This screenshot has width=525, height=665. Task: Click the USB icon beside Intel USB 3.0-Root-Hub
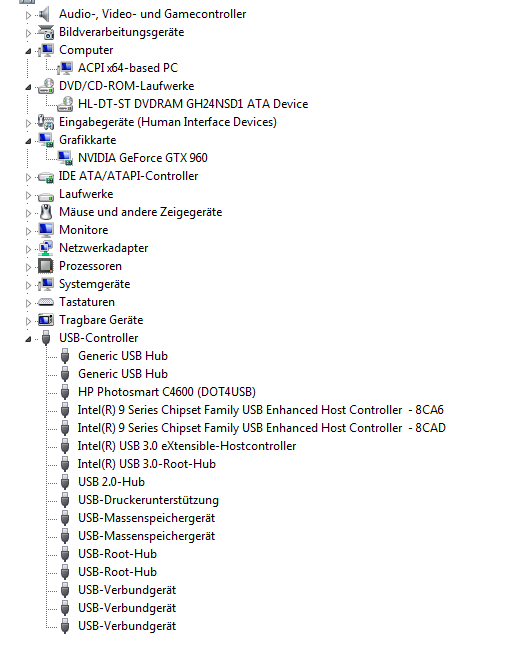click(65, 464)
